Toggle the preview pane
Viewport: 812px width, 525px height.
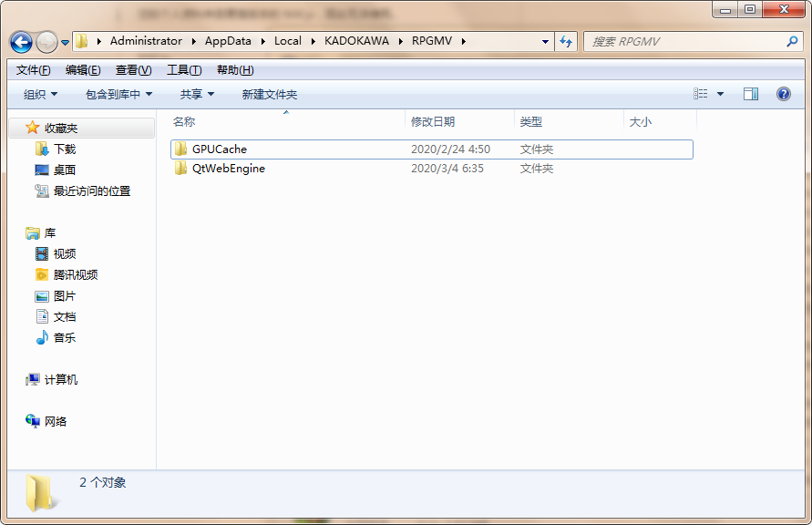(x=750, y=93)
